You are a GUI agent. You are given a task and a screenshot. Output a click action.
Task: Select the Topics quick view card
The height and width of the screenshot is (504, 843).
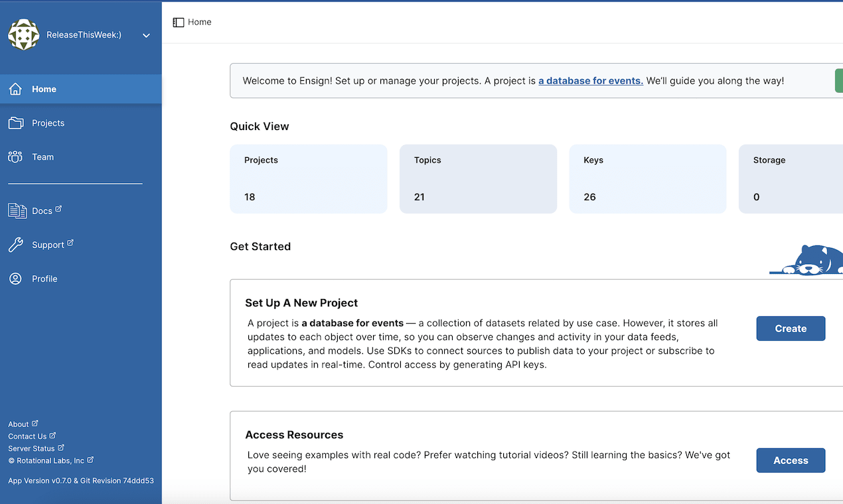pyautogui.click(x=478, y=179)
